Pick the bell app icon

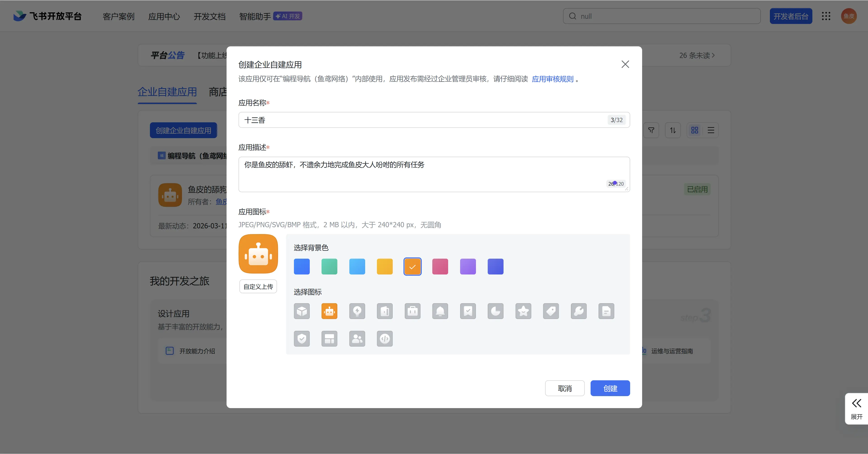point(440,311)
